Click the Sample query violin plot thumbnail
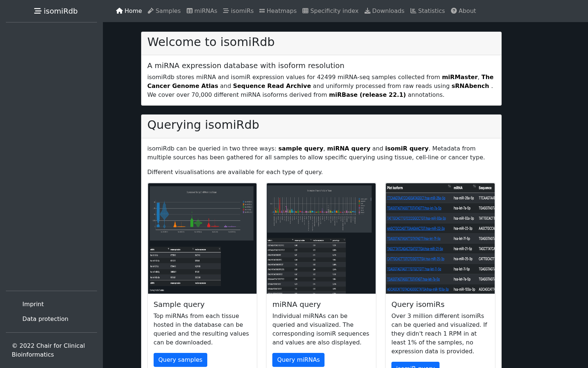This screenshot has width=588, height=368. [x=202, y=238]
